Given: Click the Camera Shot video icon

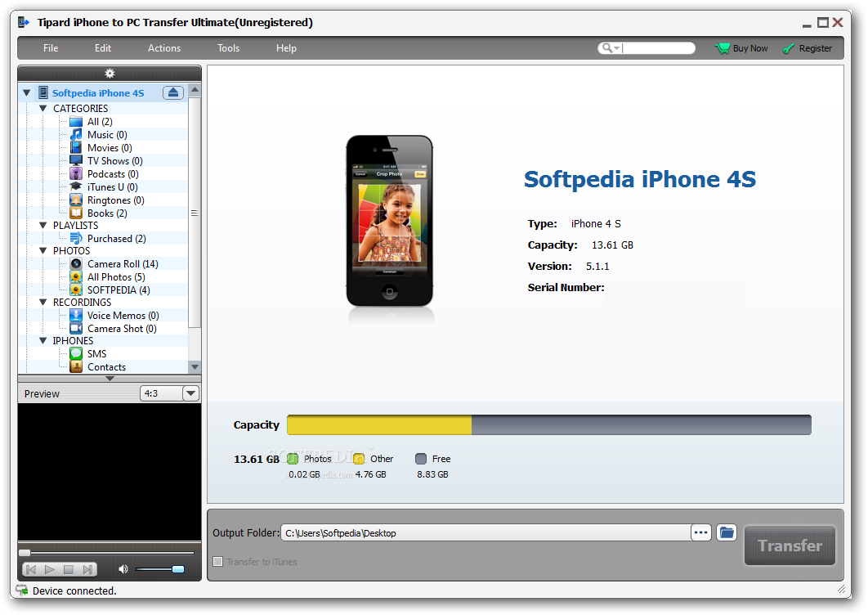Looking at the screenshot, I should click(x=76, y=329).
